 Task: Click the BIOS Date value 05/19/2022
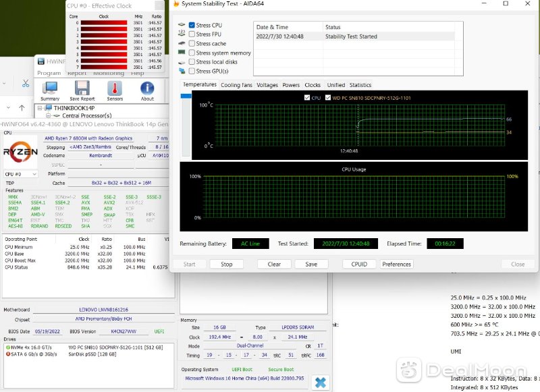click(47, 331)
